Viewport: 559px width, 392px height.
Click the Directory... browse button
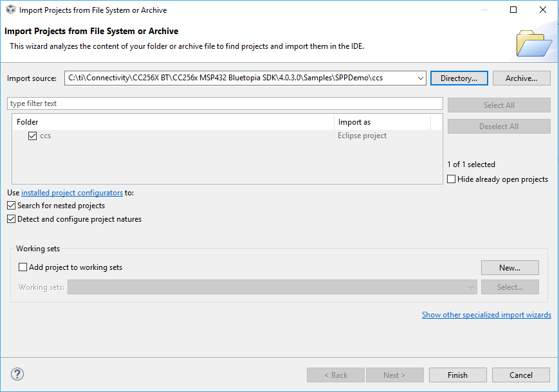click(459, 78)
